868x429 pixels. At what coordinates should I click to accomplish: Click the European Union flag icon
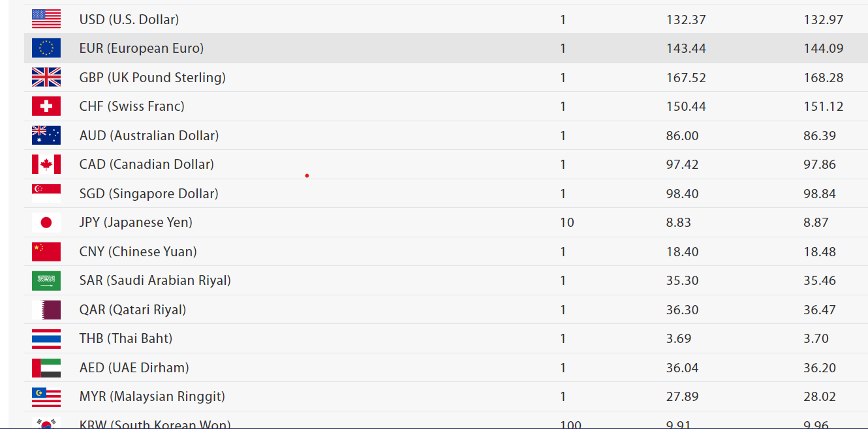[x=46, y=48]
